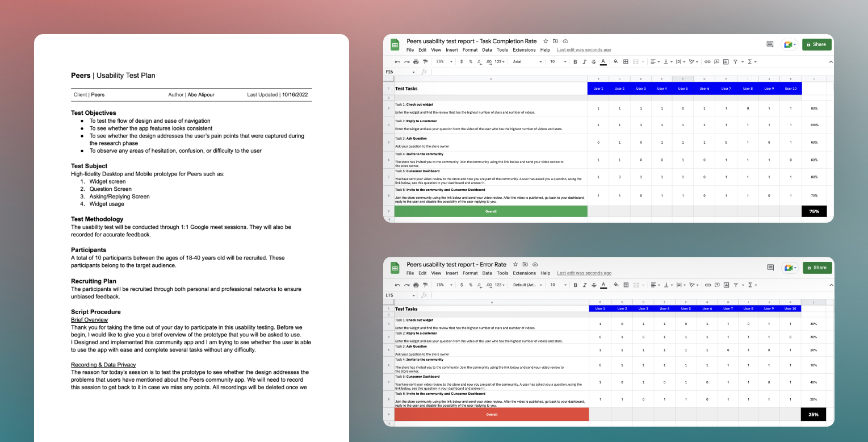Insert chart in Error Rate sheet
868x442 pixels.
coord(726,285)
